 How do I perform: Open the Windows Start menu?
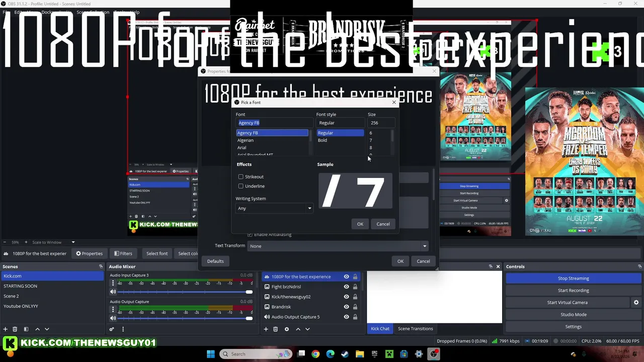pos(211,354)
